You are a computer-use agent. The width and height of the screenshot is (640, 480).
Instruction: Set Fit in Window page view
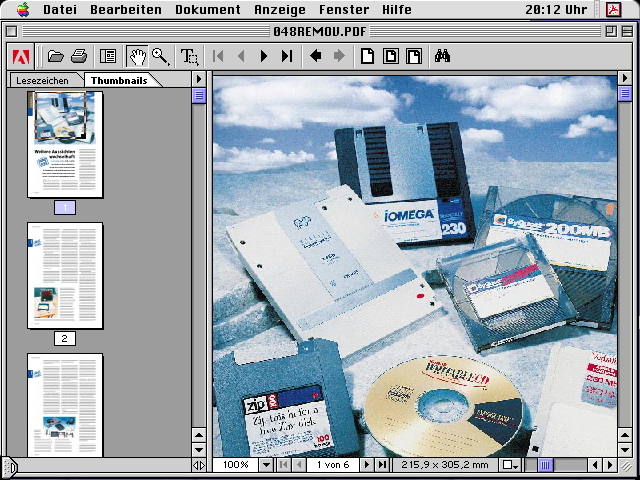(391, 56)
